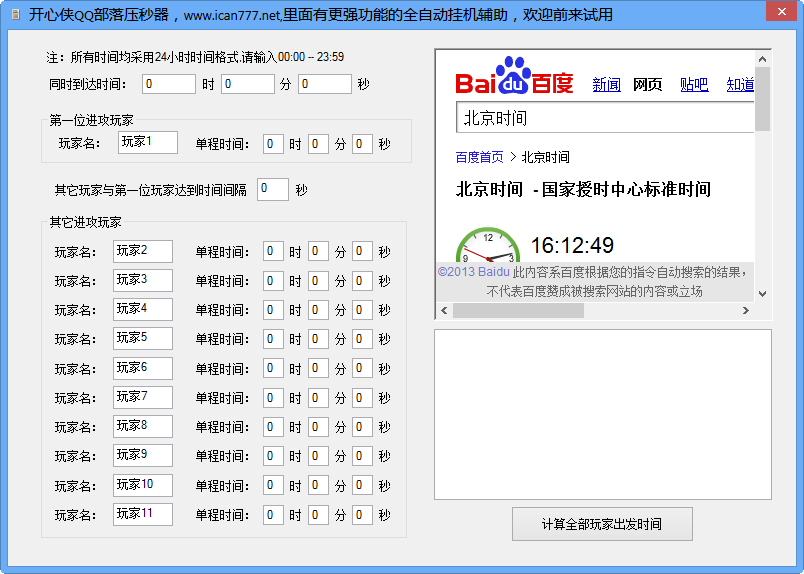Click the browser panel scroll down arrow

click(x=762, y=294)
